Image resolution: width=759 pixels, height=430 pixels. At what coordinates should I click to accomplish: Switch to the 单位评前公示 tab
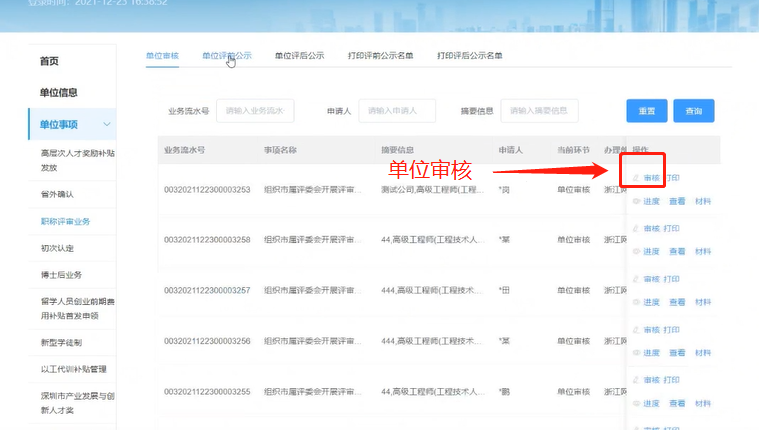click(x=227, y=56)
